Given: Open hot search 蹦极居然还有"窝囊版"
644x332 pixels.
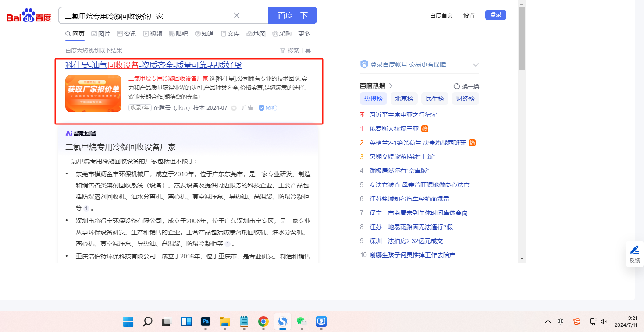Looking at the screenshot, I should pyautogui.click(x=399, y=171).
